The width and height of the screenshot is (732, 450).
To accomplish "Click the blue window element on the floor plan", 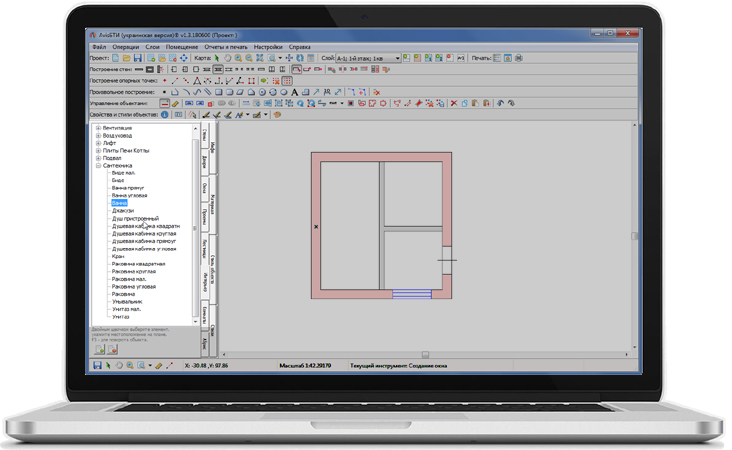I will point(411,294).
